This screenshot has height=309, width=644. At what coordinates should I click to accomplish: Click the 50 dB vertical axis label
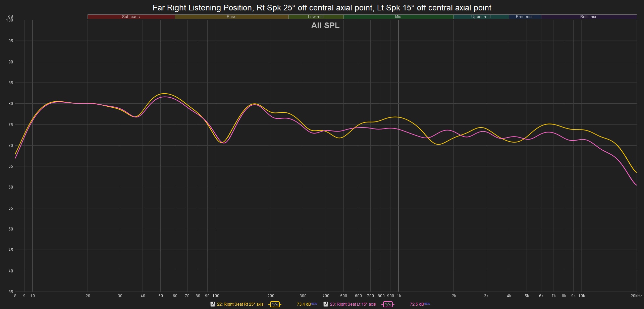(11, 229)
